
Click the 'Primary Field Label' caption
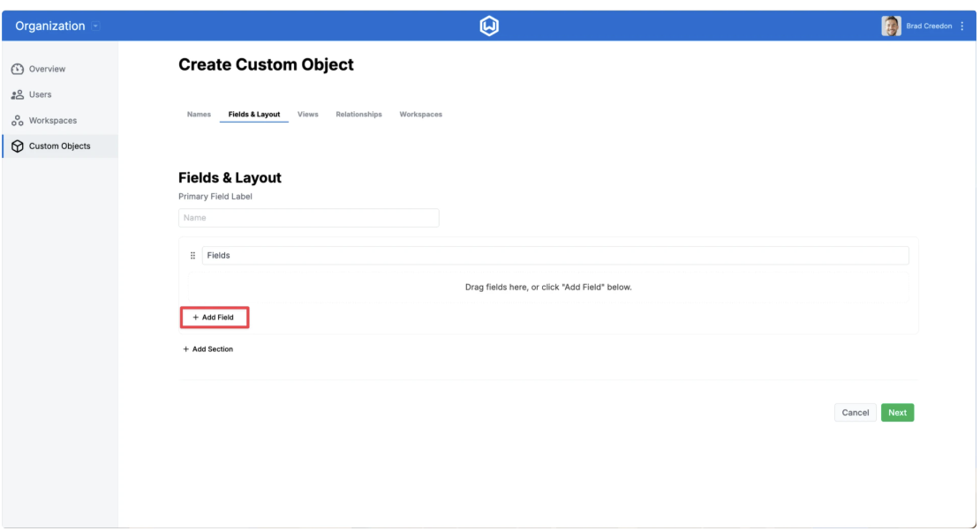pyautogui.click(x=215, y=196)
